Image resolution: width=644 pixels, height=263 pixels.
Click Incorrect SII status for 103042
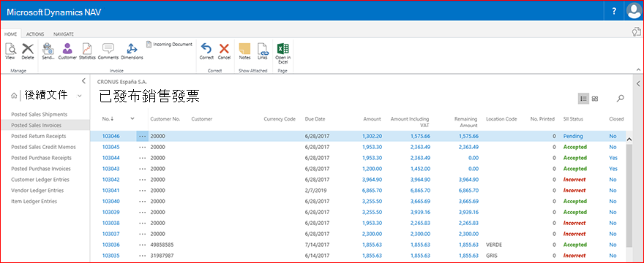click(574, 180)
